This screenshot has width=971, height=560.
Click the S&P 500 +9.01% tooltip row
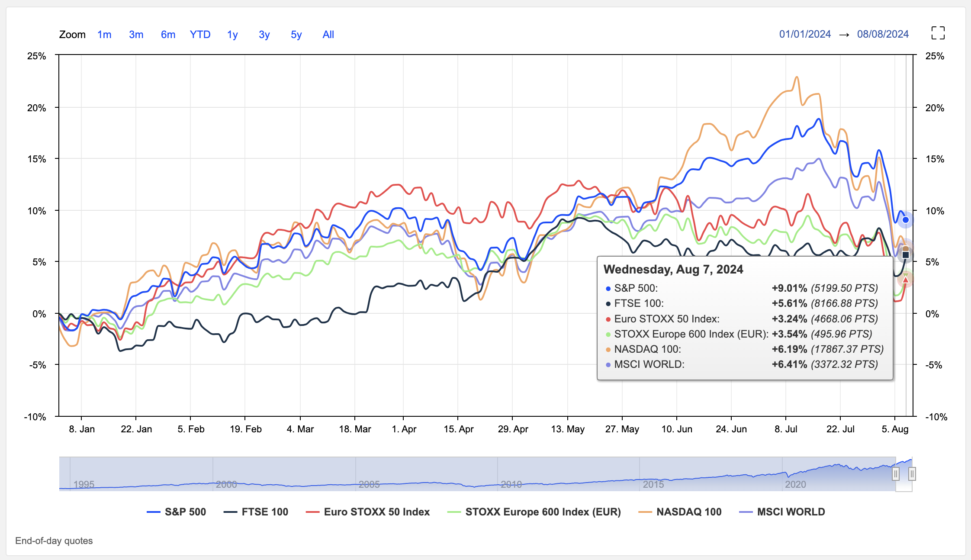point(742,288)
